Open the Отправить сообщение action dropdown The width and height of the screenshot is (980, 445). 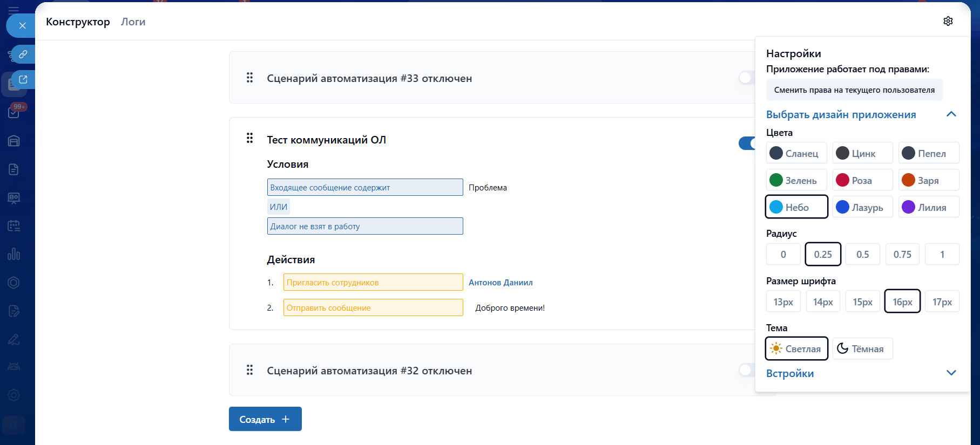coord(373,307)
